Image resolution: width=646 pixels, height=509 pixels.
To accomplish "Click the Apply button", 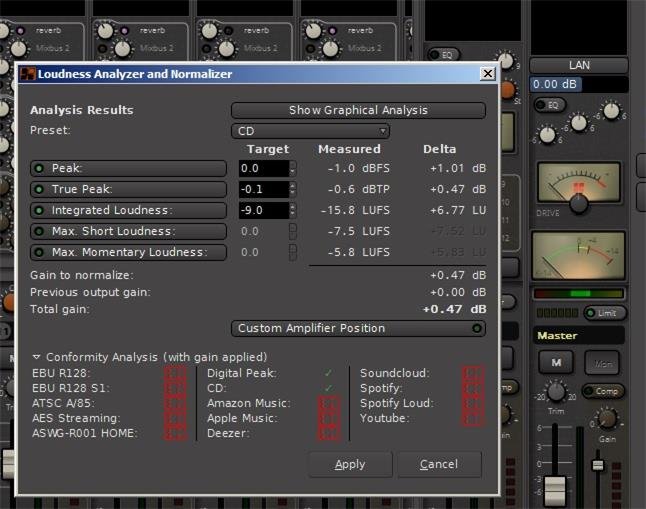I will click(350, 464).
